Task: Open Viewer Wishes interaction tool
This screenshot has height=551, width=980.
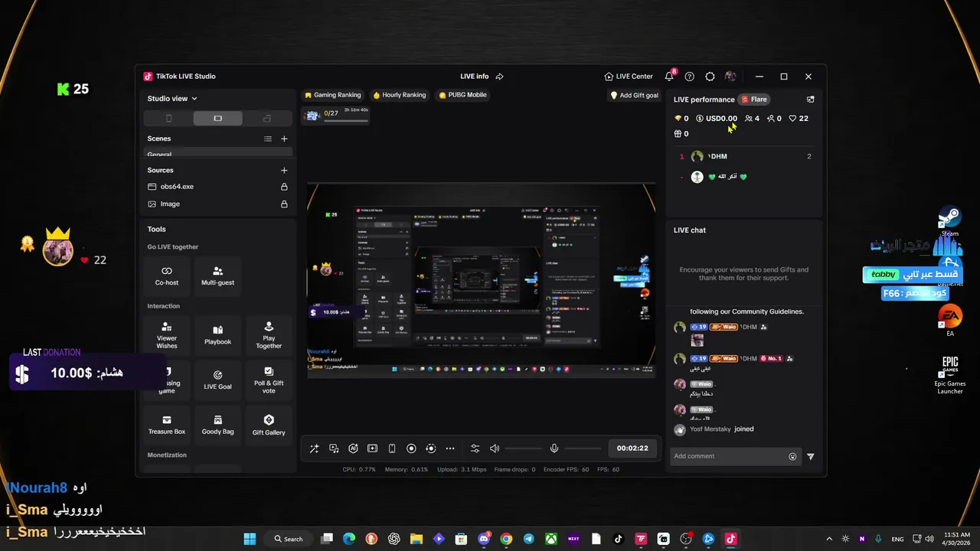Action: [167, 335]
